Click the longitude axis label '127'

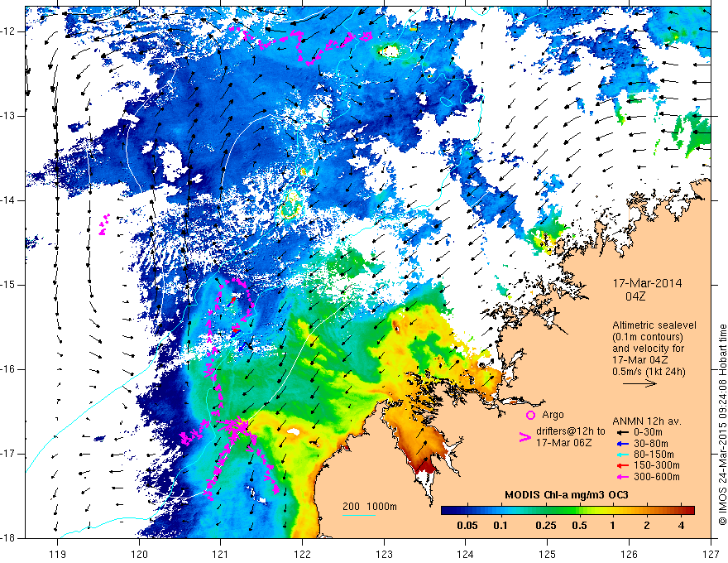coord(711,554)
